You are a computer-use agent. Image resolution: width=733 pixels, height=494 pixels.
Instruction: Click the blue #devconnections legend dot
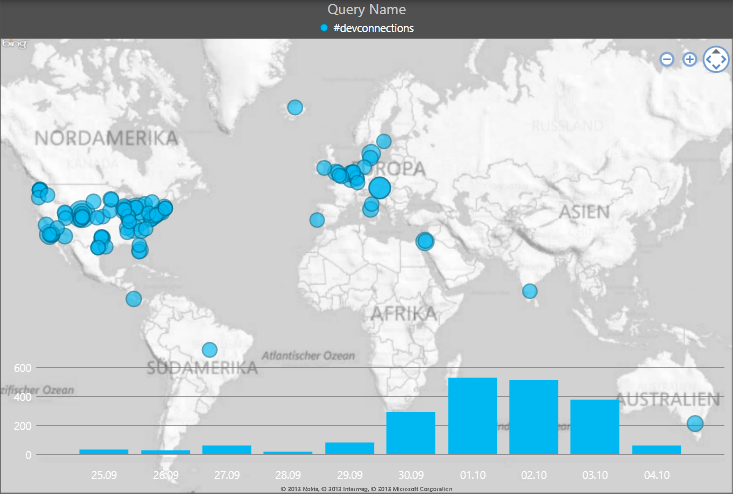324,28
